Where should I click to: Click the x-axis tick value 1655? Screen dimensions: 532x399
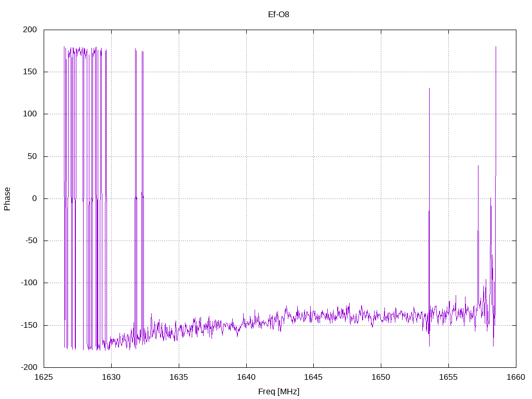point(448,377)
